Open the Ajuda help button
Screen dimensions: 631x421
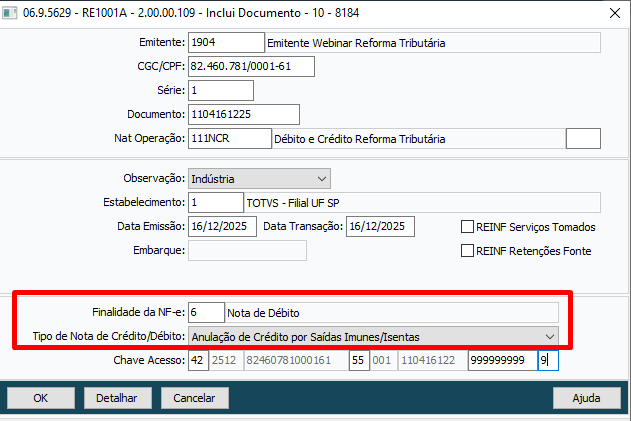(x=587, y=398)
